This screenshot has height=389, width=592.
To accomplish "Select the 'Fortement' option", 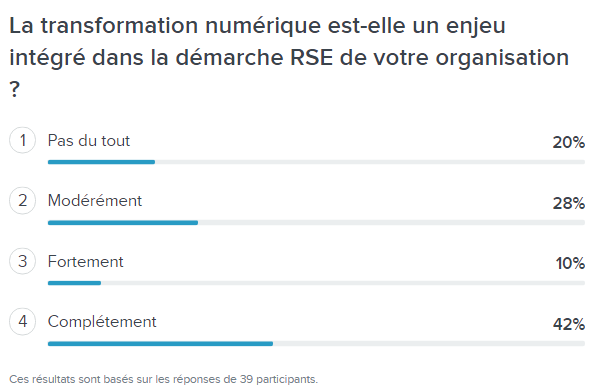I will click(86, 261).
